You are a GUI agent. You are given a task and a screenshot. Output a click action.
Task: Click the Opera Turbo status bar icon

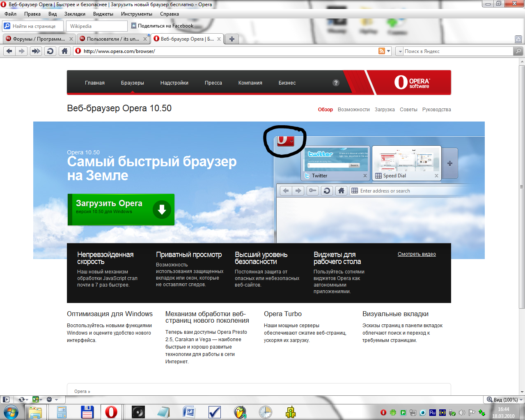pyautogui.click(x=49, y=399)
